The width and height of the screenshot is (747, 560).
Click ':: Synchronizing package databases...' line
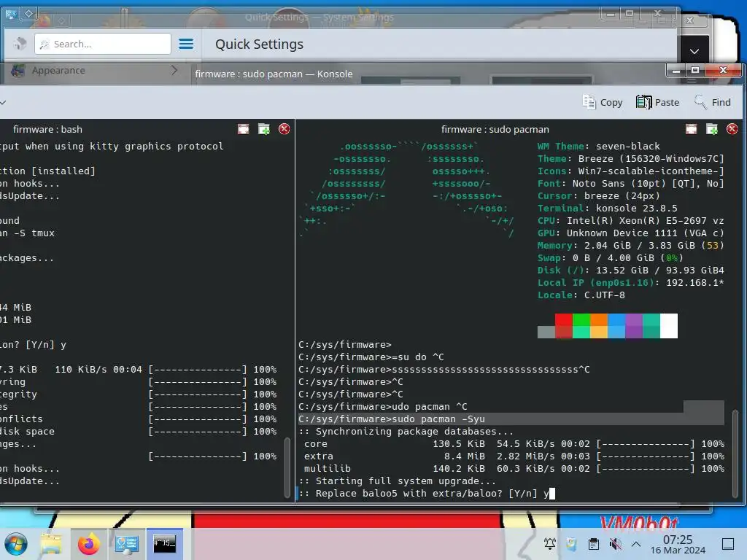[406, 432]
